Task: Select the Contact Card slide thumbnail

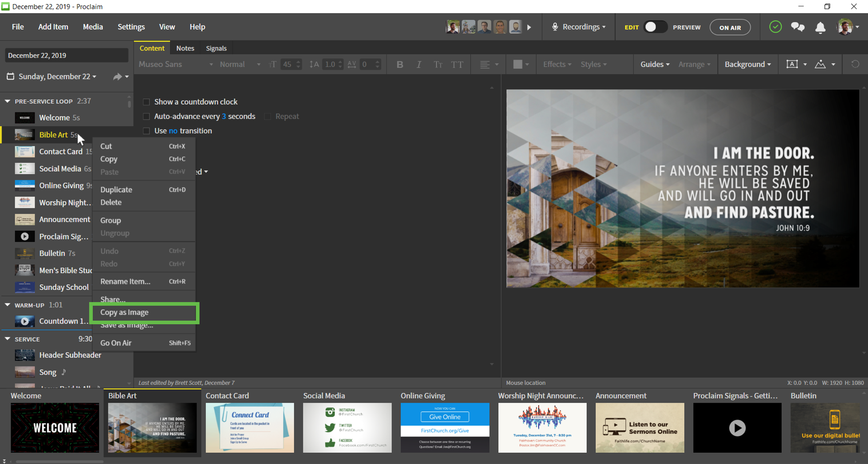Action: tap(250, 428)
